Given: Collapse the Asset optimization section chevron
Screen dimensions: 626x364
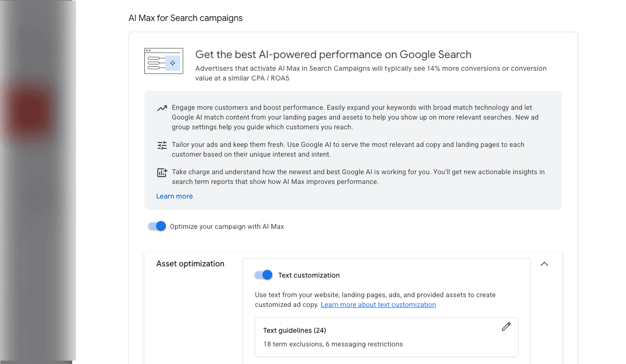Looking at the screenshot, I should [x=545, y=264].
